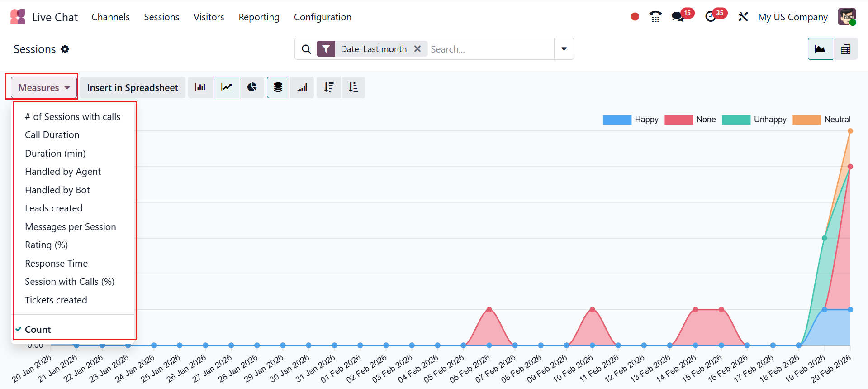Expand the search filter options arrow
The height and width of the screenshot is (389, 868).
pyautogui.click(x=564, y=49)
